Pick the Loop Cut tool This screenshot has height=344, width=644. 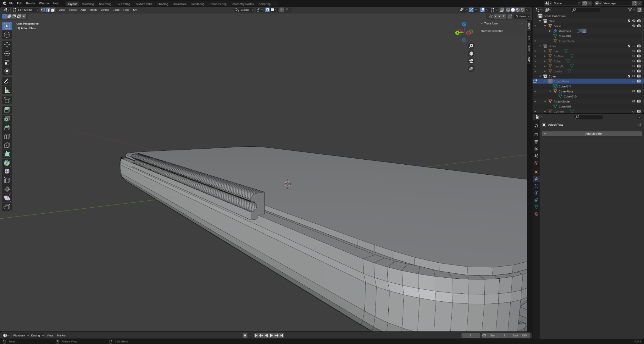tap(7, 137)
